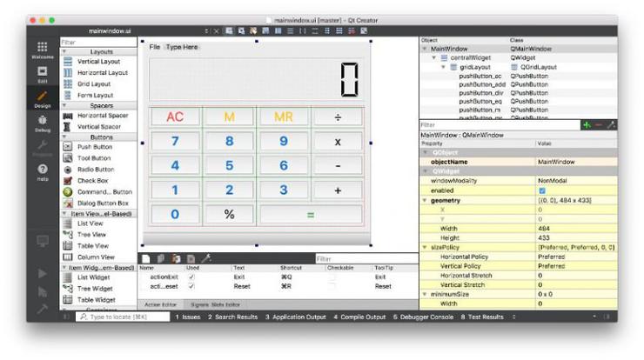Open the File menu on form
Viewport: 644px width, 360px height.
pyautogui.click(x=155, y=47)
